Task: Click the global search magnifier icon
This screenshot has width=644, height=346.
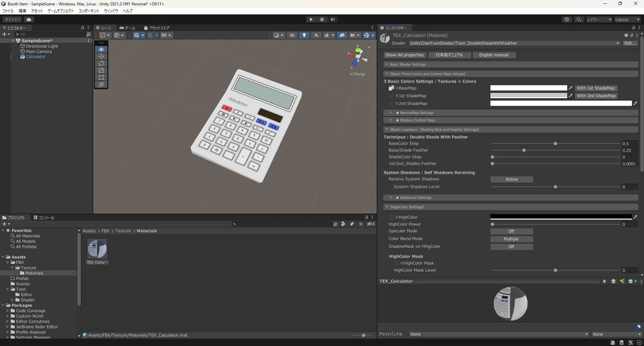Action: (579, 20)
